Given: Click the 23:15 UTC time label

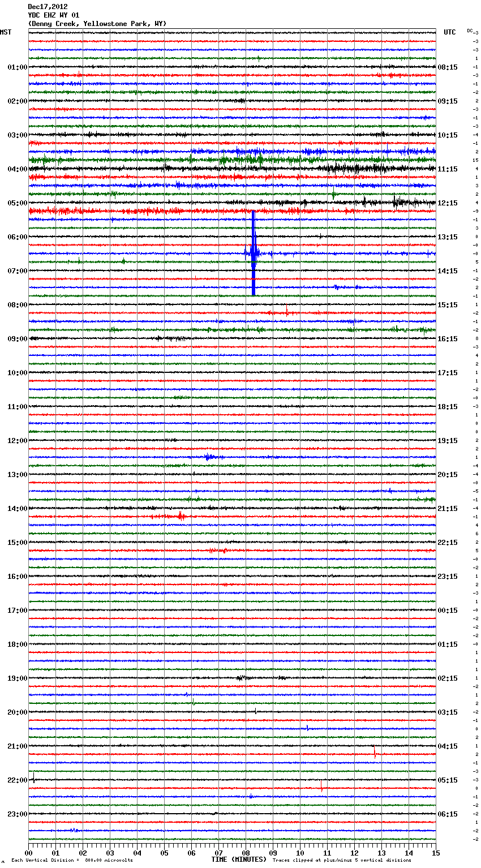Looking at the screenshot, I should coord(448,577).
